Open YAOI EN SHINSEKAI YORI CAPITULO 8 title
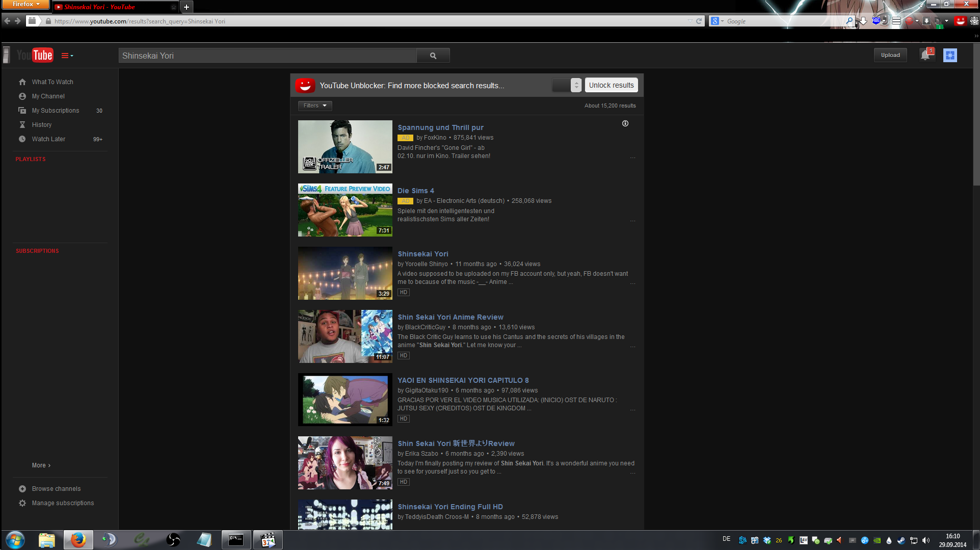Screen dimensions: 980x550 (463, 380)
